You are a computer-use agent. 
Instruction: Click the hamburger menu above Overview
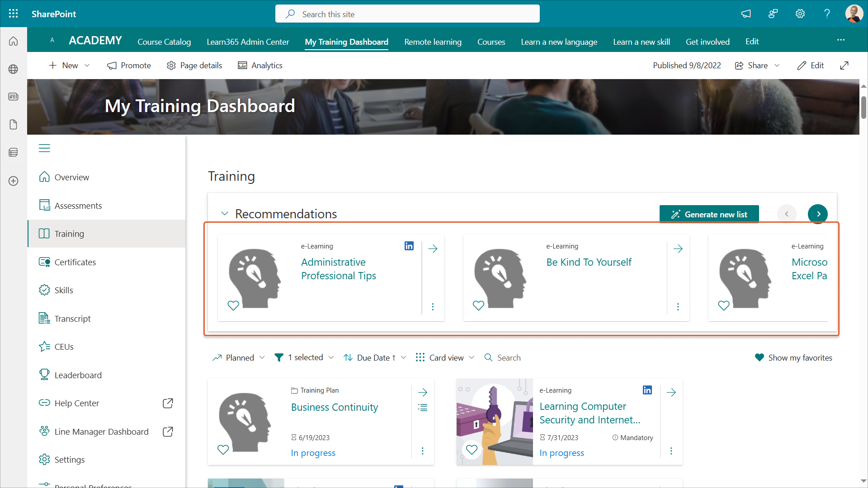(44, 148)
